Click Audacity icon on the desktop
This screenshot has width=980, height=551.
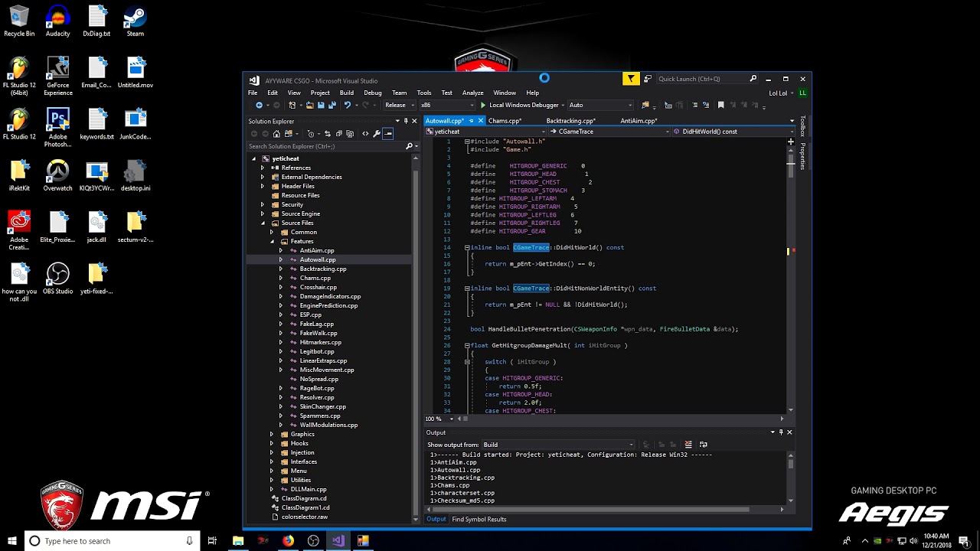[57, 21]
